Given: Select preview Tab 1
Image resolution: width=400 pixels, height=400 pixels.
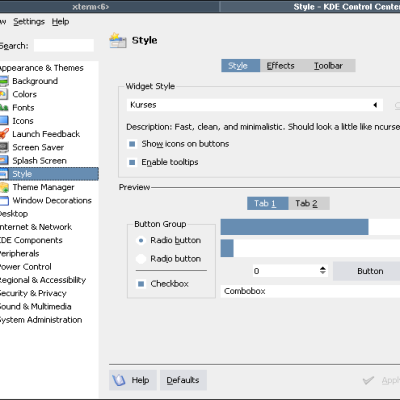Looking at the screenshot, I should [267, 203].
